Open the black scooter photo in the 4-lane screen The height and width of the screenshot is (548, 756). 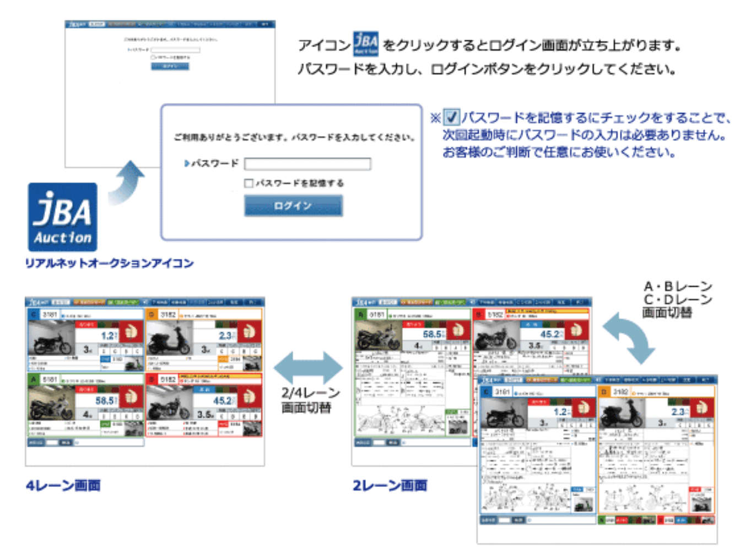[x=169, y=338]
